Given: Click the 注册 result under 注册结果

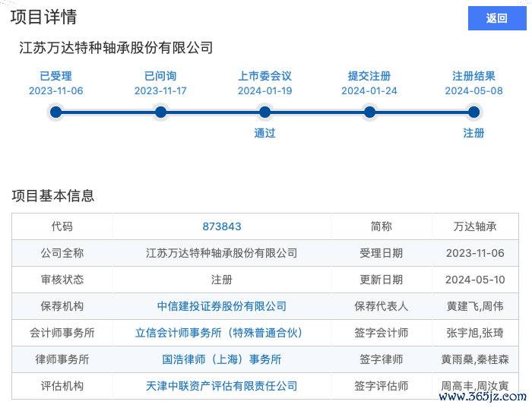Looking at the screenshot, I should point(474,133).
